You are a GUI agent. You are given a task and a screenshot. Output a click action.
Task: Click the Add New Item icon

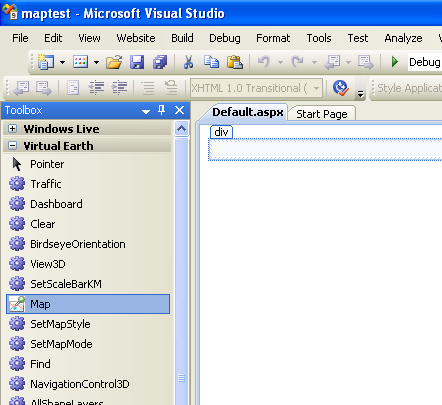click(80, 62)
